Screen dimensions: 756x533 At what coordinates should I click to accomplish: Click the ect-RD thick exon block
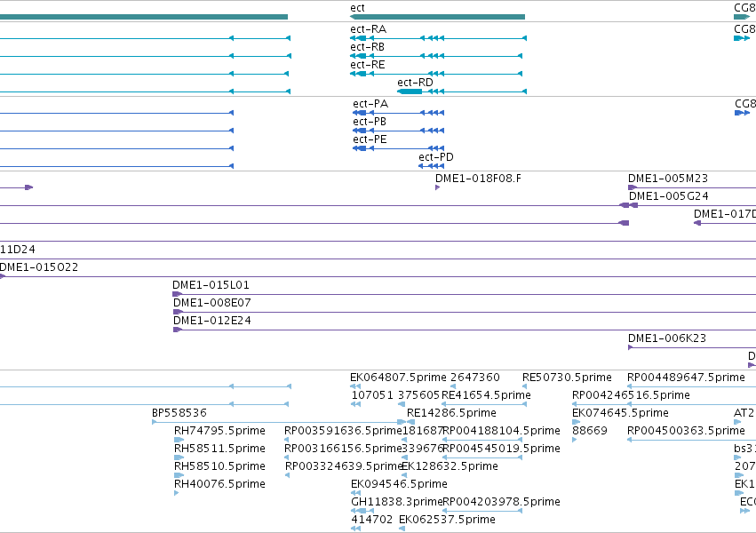[410, 91]
